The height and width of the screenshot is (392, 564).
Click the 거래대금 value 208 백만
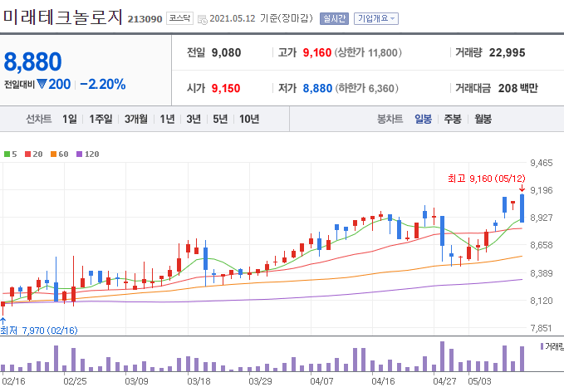[x=518, y=88]
